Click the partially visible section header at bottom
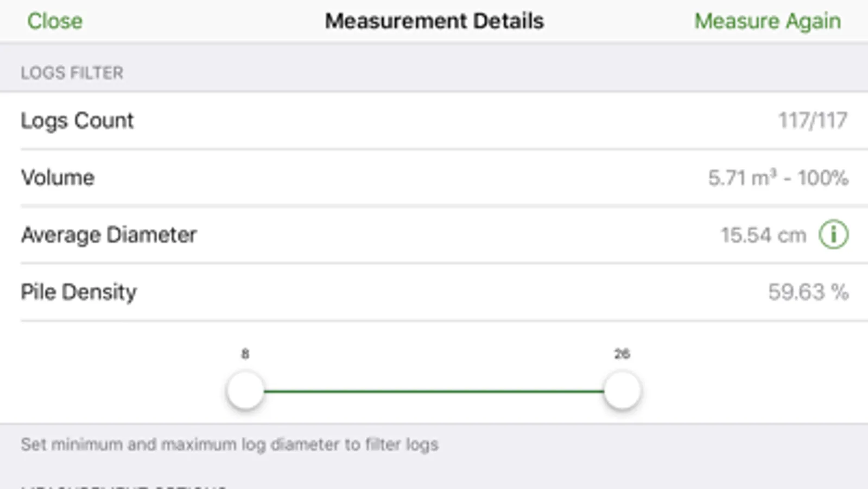Image resolution: width=868 pixels, height=489 pixels. pyautogui.click(x=124, y=485)
